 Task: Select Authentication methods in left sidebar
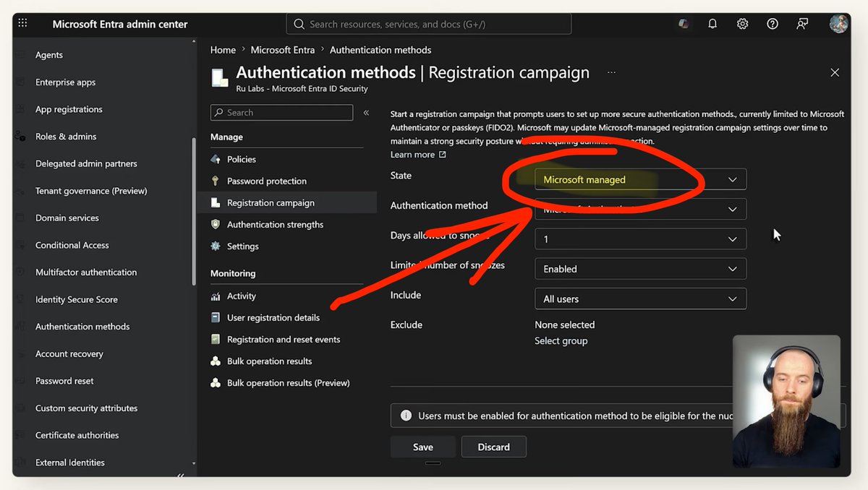click(82, 327)
